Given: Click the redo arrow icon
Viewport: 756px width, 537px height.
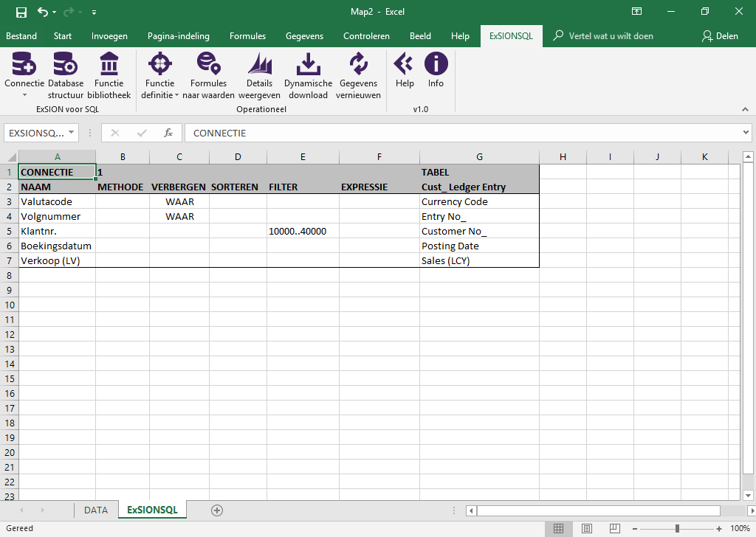Looking at the screenshot, I should [69, 12].
